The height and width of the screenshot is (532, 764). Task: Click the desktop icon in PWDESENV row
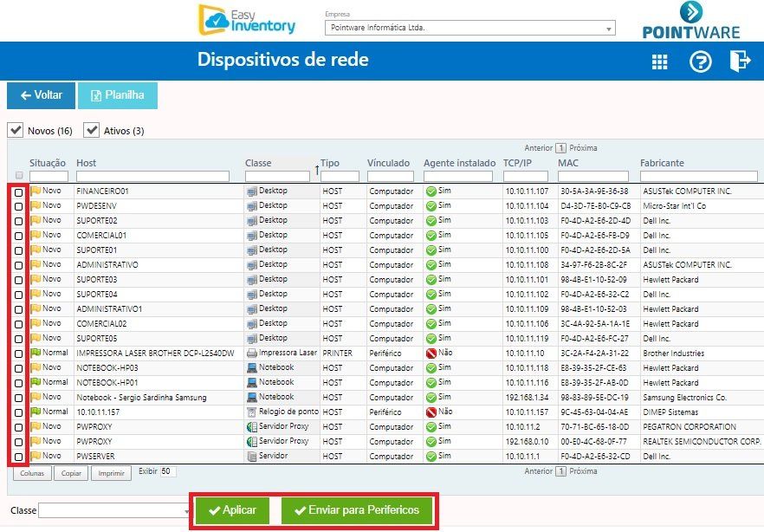pos(251,206)
